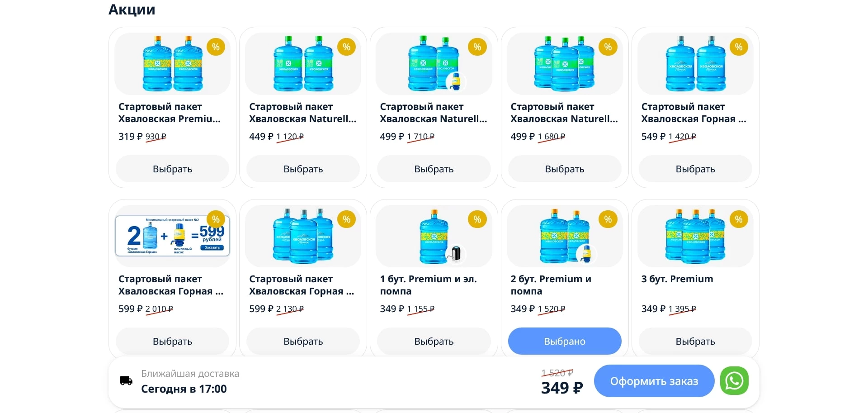The image size is (868, 413).
Task: Click percent badge on 3 бут. Premium card
Action: [739, 219]
